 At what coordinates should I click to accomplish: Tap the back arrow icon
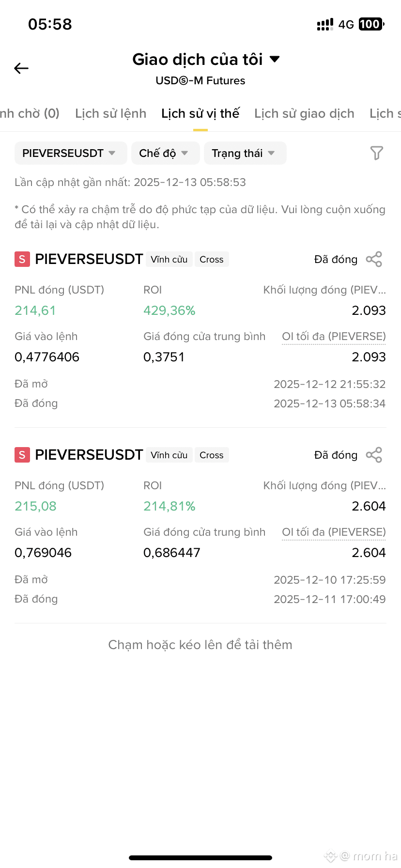[21, 68]
